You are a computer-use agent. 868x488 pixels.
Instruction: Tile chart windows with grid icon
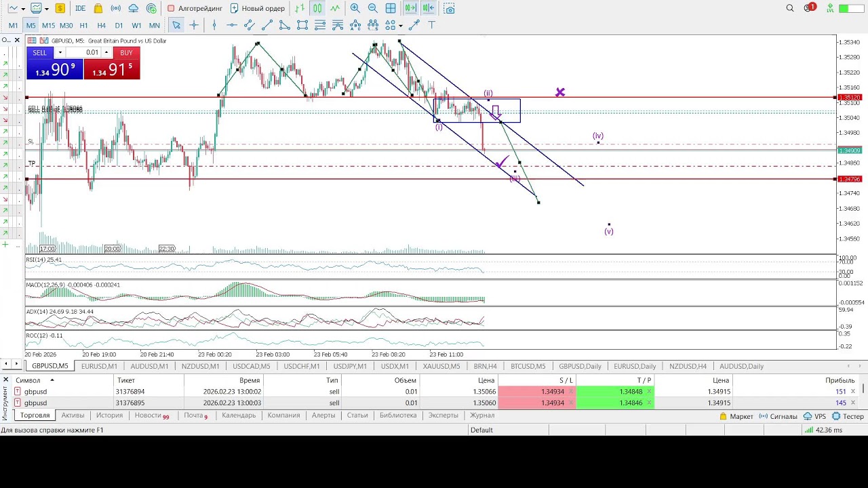point(391,8)
